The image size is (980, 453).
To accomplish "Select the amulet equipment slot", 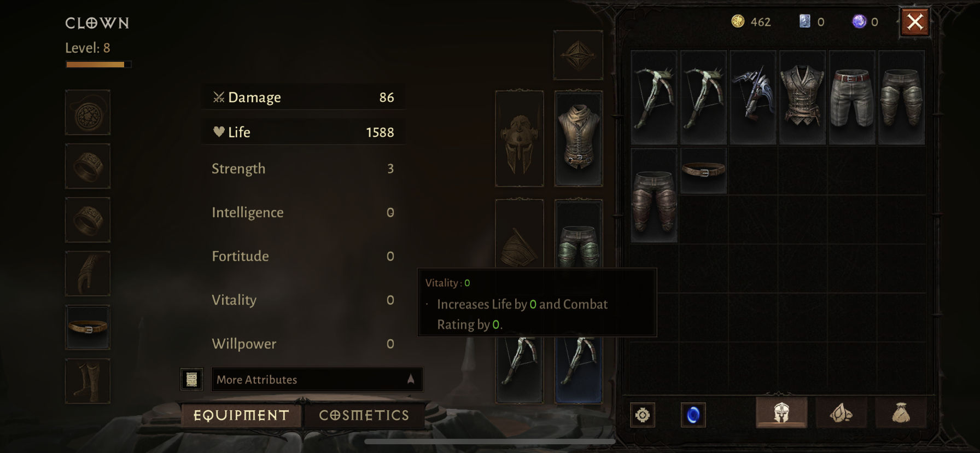I will pyautogui.click(x=87, y=113).
